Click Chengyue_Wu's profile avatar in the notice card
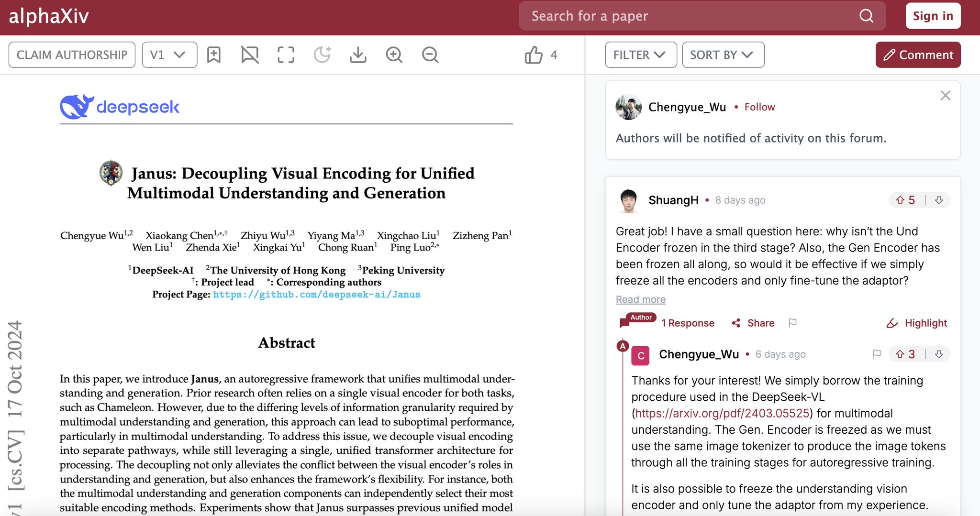The width and height of the screenshot is (980, 516). 628,107
